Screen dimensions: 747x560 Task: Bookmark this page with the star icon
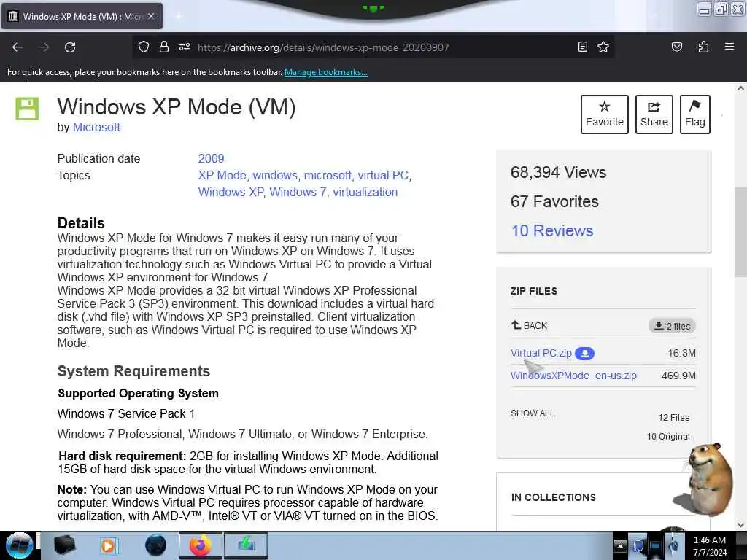[603, 47]
